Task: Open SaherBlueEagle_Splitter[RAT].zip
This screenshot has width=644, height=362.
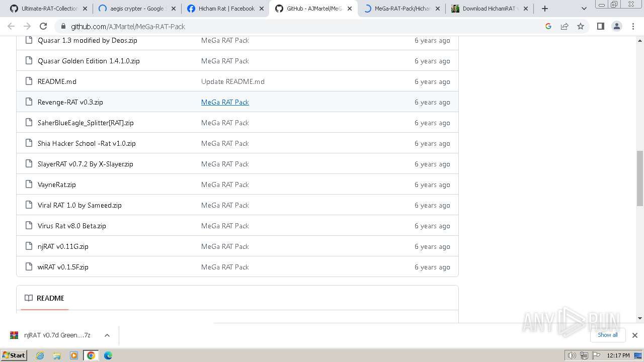Action: coord(86,123)
